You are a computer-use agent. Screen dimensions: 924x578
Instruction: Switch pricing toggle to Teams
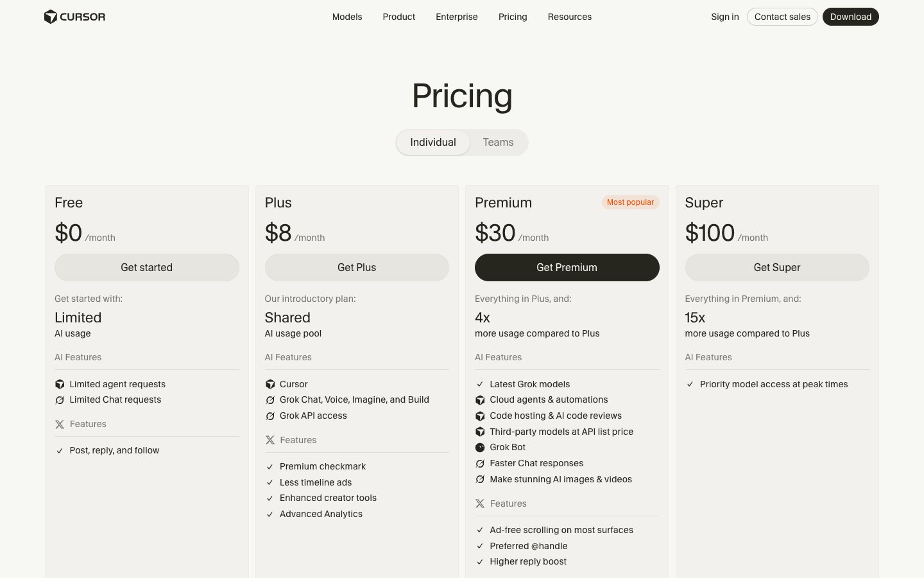point(498,143)
